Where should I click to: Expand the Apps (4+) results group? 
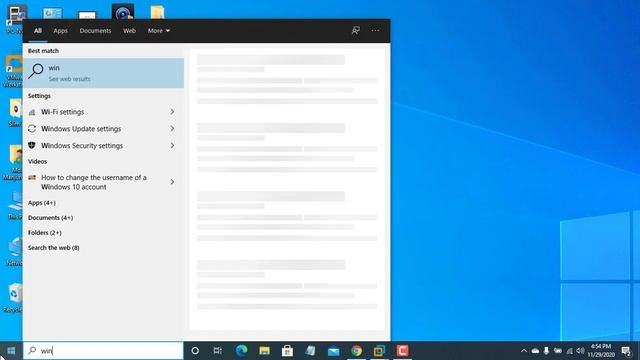(x=42, y=203)
